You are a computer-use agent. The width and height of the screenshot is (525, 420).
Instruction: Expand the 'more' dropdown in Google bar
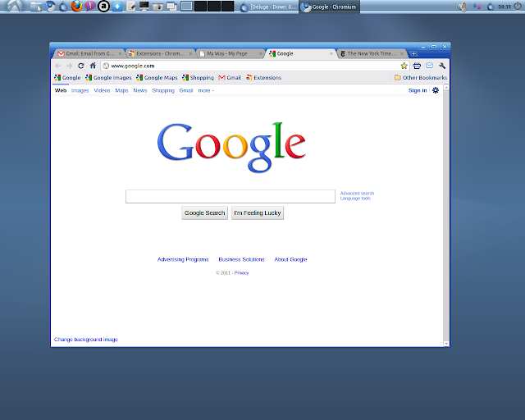pos(206,90)
